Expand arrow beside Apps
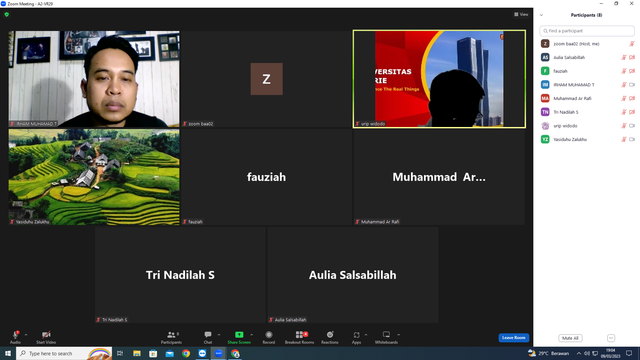Screen dimensions: 640x360 click(x=366, y=335)
